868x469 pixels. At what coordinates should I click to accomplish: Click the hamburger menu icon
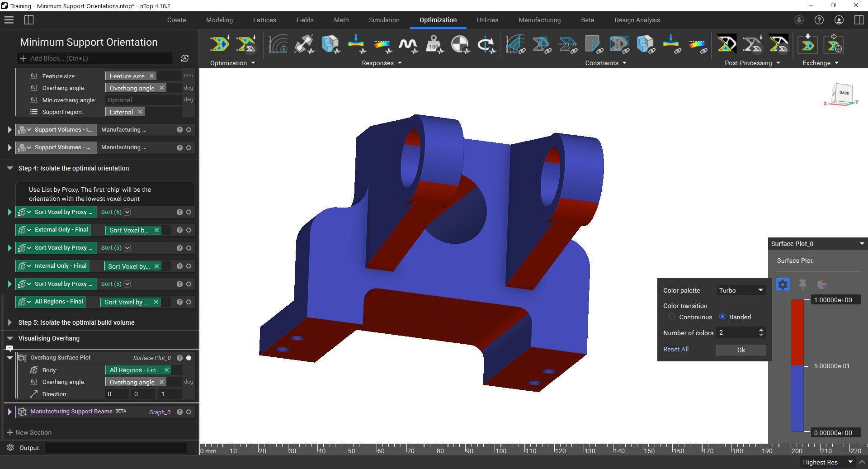(x=9, y=20)
